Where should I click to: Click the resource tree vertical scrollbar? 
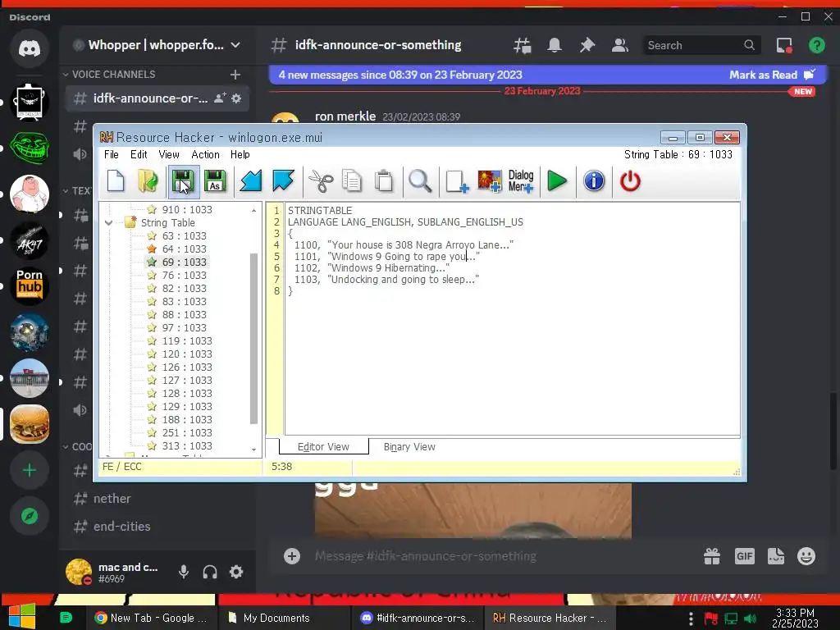254,339
